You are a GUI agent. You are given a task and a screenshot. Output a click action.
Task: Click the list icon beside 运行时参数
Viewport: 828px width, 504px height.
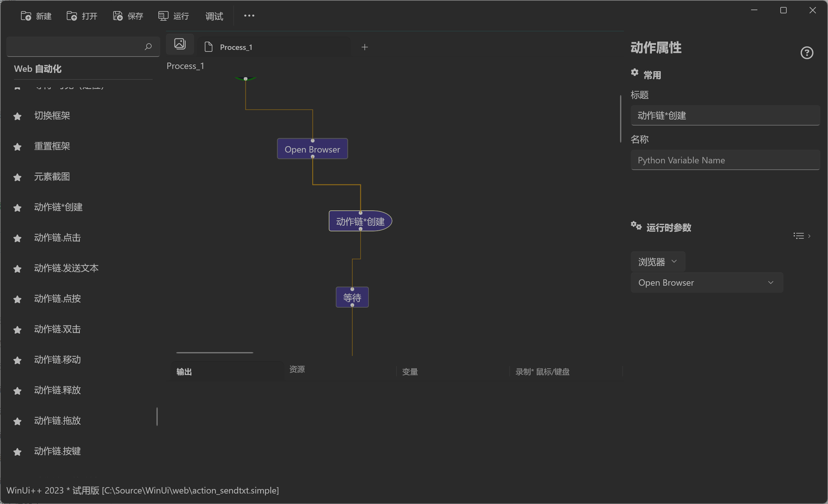tap(798, 235)
